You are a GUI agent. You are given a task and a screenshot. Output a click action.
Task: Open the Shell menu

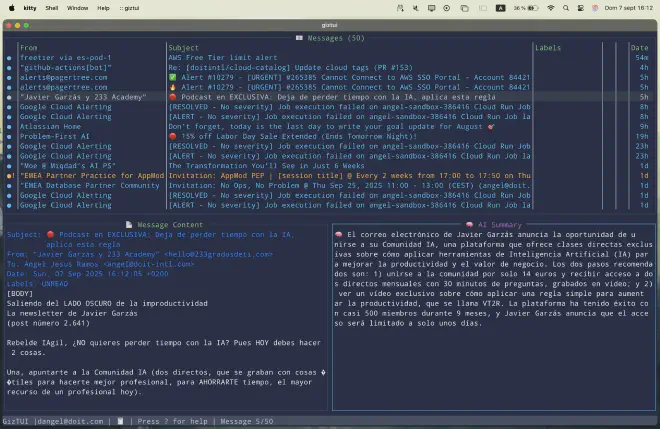[x=52, y=8]
